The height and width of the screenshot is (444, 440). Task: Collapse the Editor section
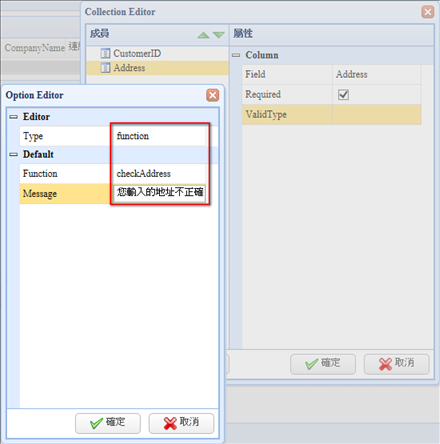pos(13,117)
